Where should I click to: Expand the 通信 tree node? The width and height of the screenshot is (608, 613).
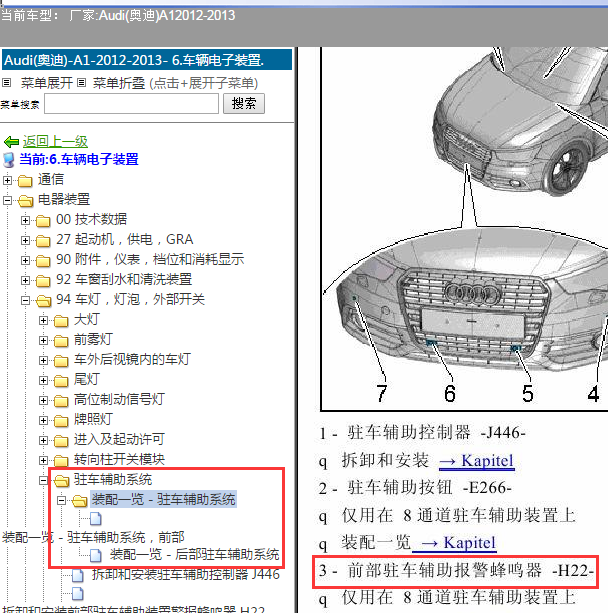7,180
